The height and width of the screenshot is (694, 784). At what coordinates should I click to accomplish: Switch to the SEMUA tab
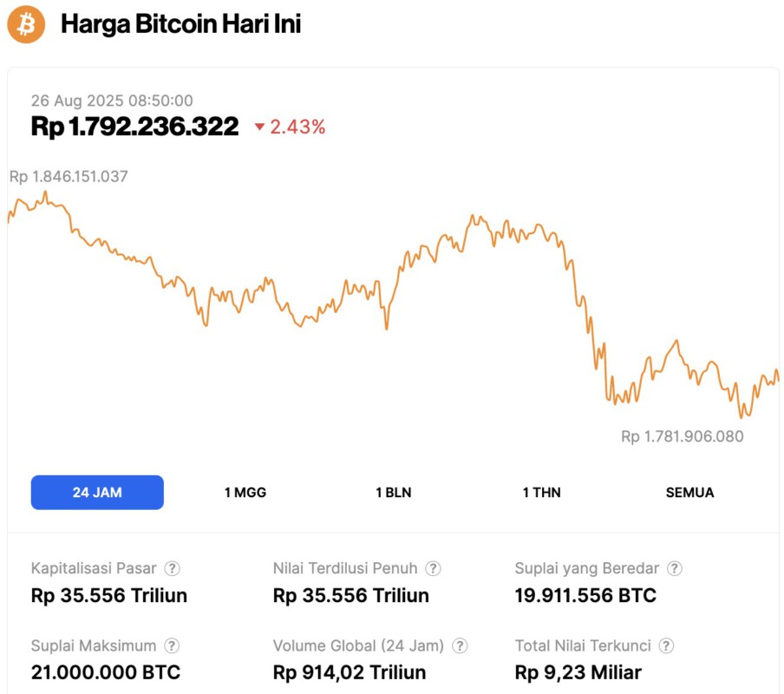[689, 492]
